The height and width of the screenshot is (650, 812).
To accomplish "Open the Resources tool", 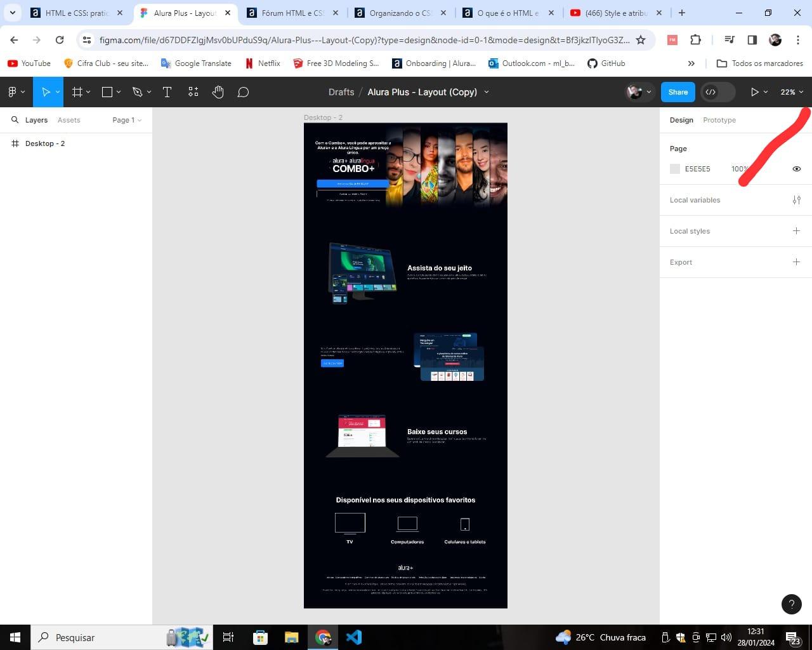I will pos(193,92).
